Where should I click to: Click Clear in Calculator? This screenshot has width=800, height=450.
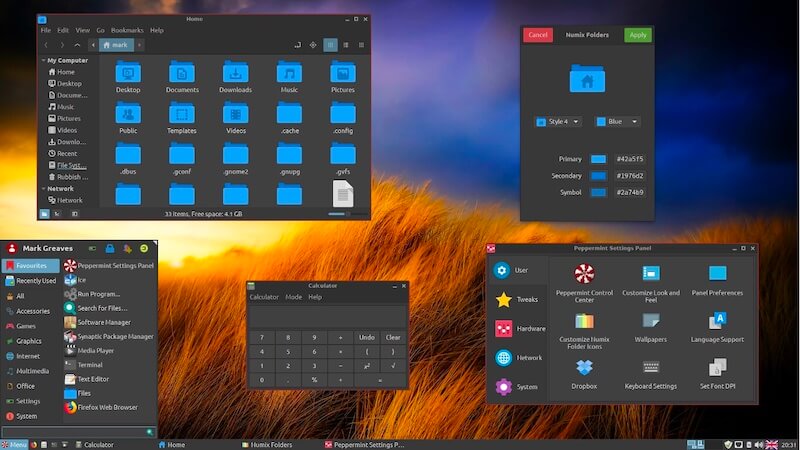tap(393, 337)
